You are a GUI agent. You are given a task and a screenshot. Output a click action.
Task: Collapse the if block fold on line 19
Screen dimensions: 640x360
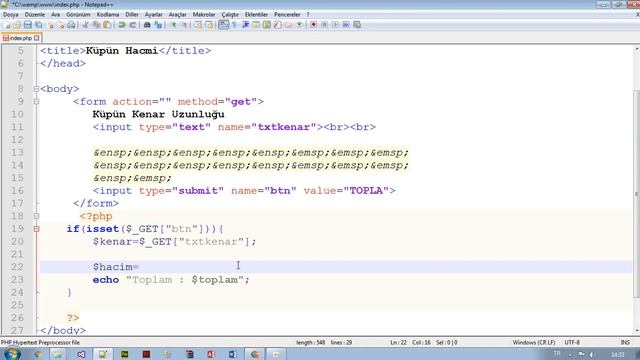pos(36,229)
